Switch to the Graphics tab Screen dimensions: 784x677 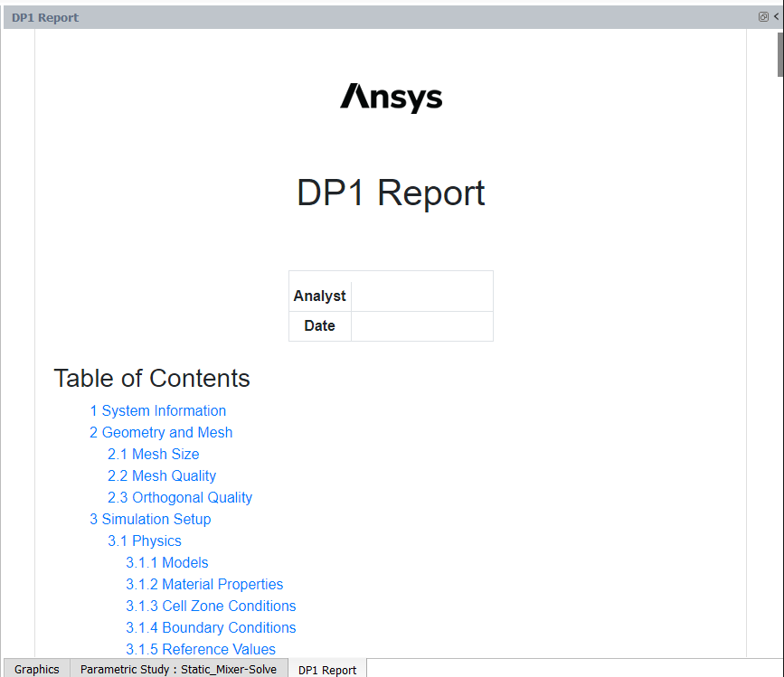(x=35, y=669)
